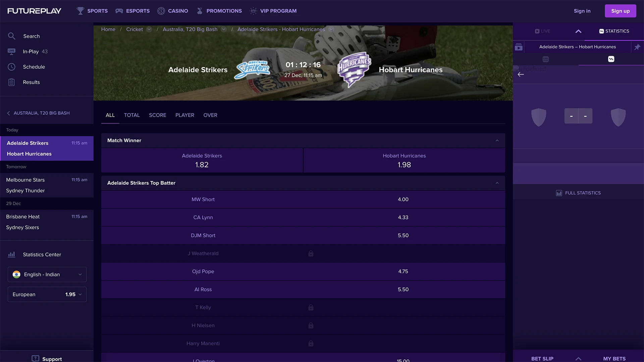The image size is (644, 362).
Task: Open the match breadcrumb dropdown arrow
Action: coord(331,29)
